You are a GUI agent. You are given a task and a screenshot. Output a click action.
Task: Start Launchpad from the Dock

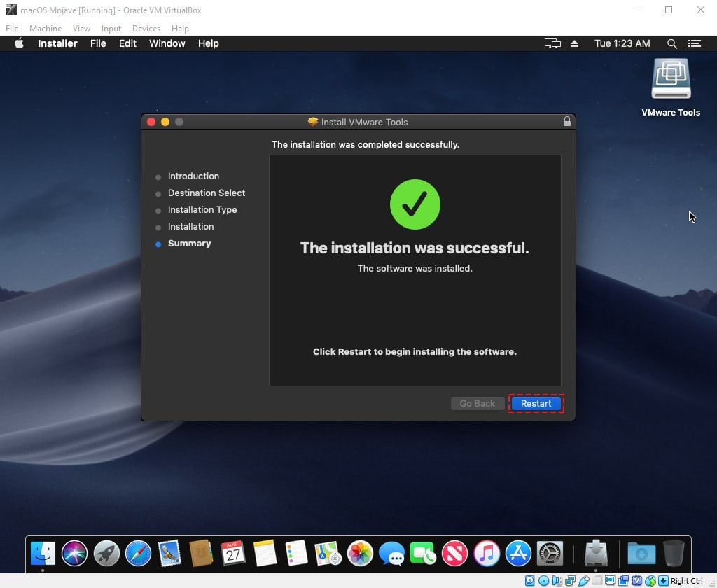tap(106, 553)
